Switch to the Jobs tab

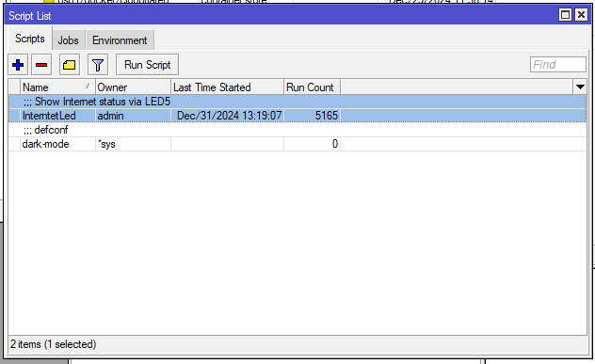[69, 40]
